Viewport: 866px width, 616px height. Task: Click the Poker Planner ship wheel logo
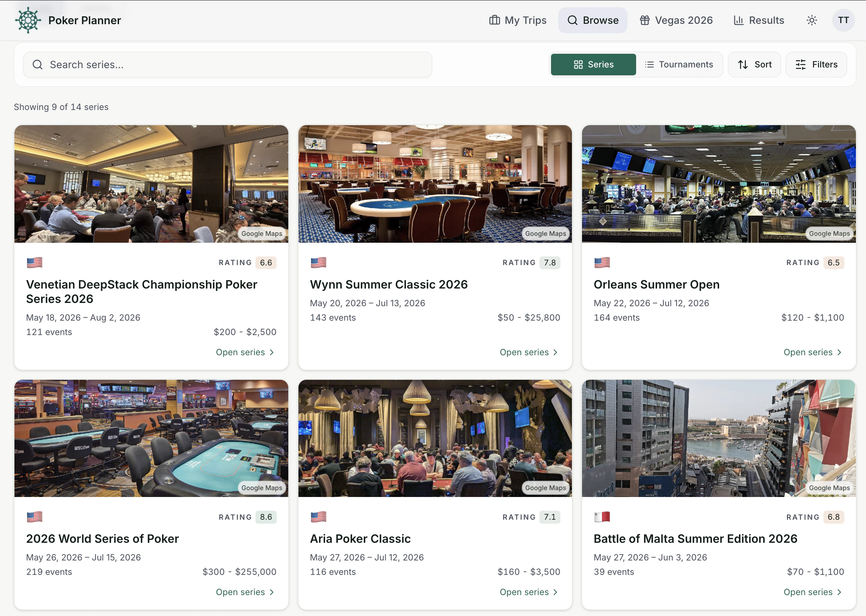tap(28, 20)
